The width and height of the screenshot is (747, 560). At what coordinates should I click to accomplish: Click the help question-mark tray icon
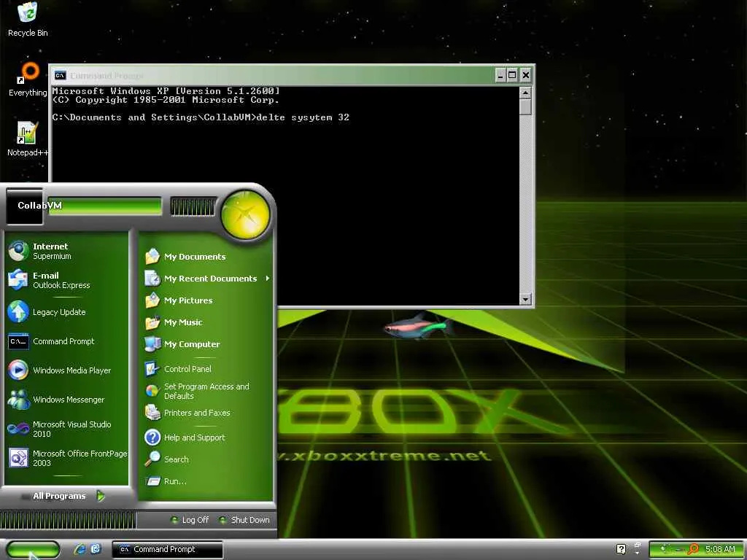click(x=621, y=549)
